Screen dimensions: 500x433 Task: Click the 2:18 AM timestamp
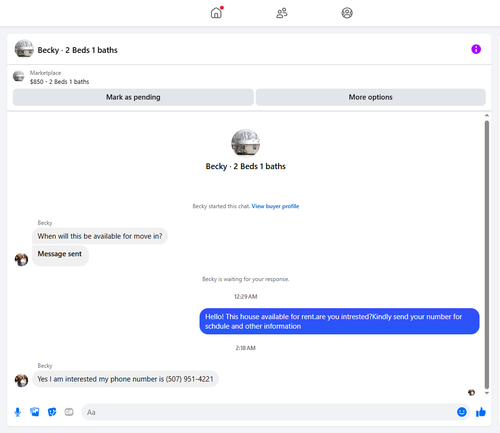[246, 348]
